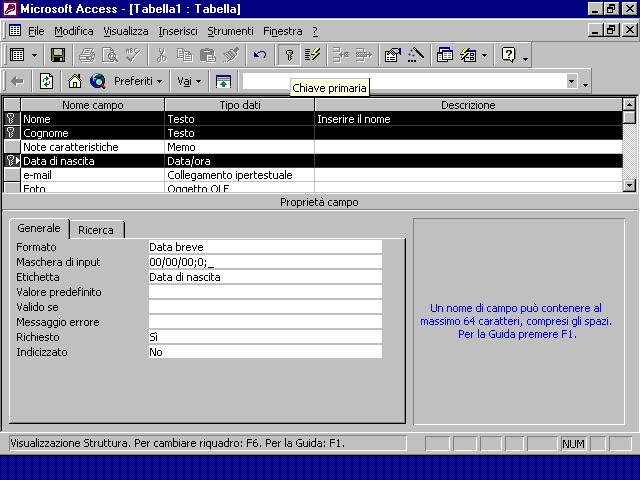Click the Descrizione column header

point(469,105)
